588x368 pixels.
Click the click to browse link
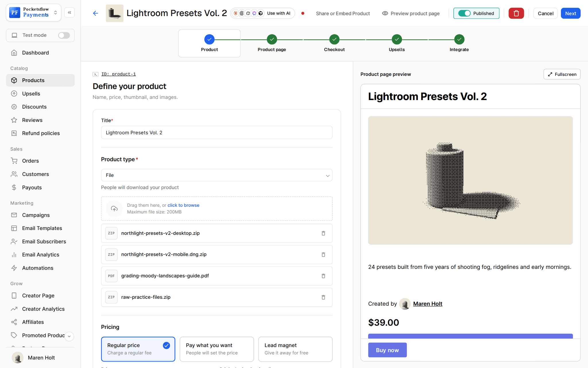tap(183, 205)
